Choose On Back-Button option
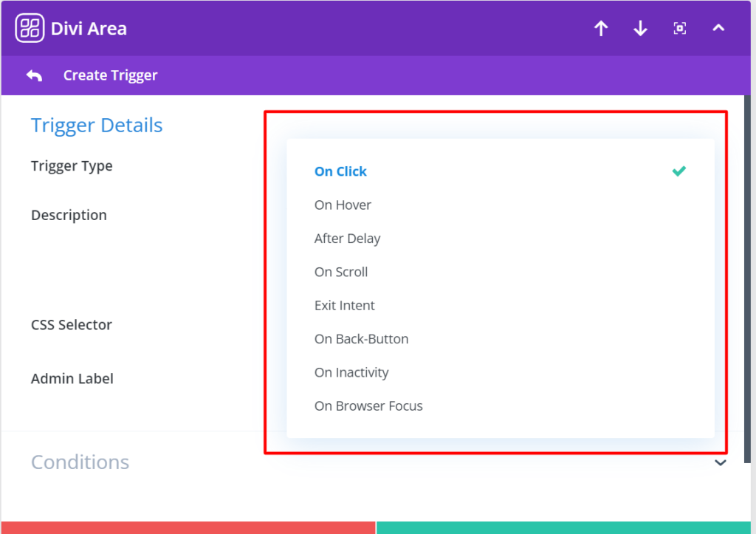The image size is (756, 534). tap(500, 339)
